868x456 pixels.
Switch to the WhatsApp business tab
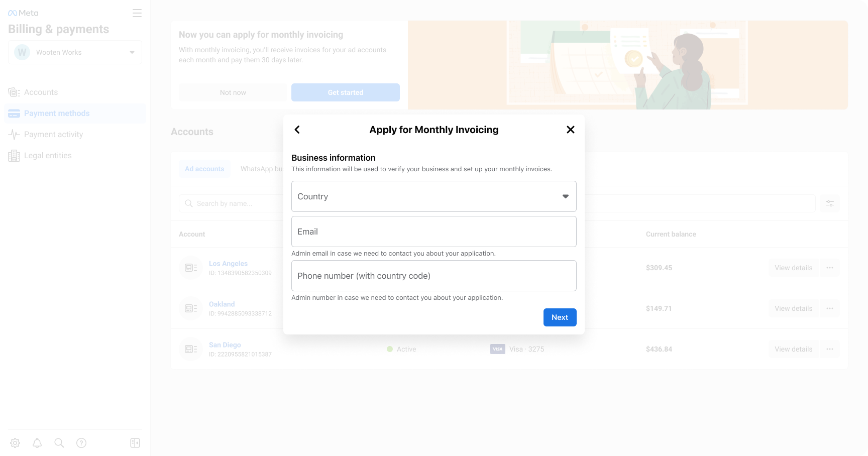pos(261,169)
